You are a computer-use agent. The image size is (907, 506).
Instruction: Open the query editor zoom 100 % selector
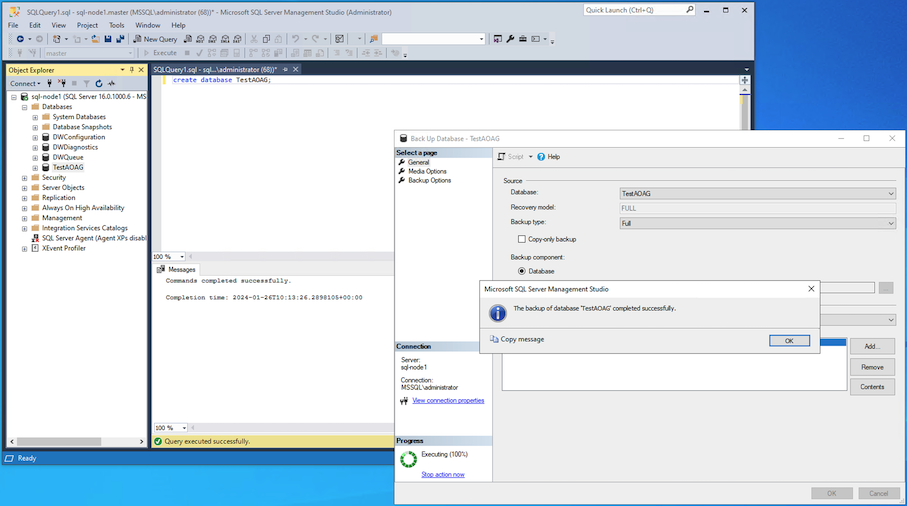pyautogui.click(x=169, y=256)
